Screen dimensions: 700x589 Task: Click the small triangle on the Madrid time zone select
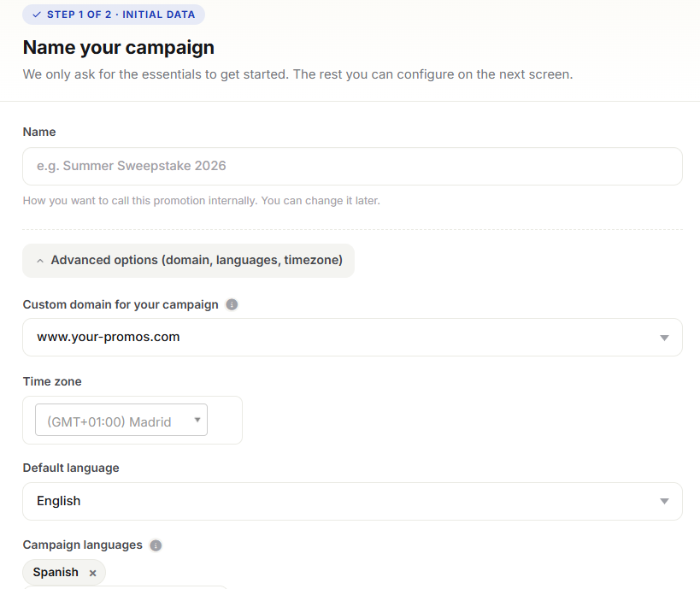pos(197,420)
